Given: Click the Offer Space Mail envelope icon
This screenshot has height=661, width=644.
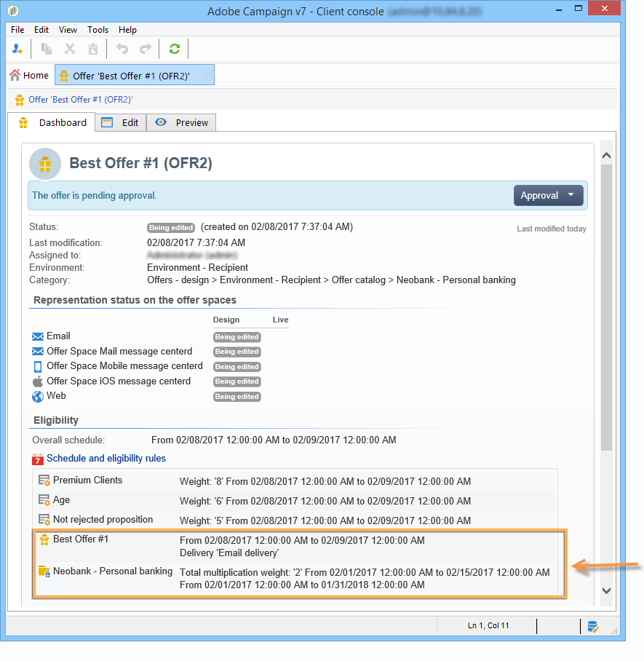Looking at the screenshot, I should (x=38, y=351).
